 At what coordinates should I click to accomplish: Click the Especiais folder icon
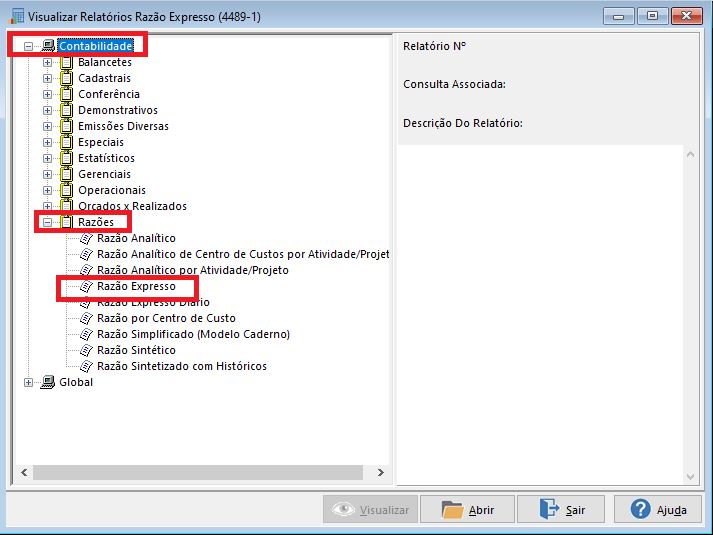(66, 142)
